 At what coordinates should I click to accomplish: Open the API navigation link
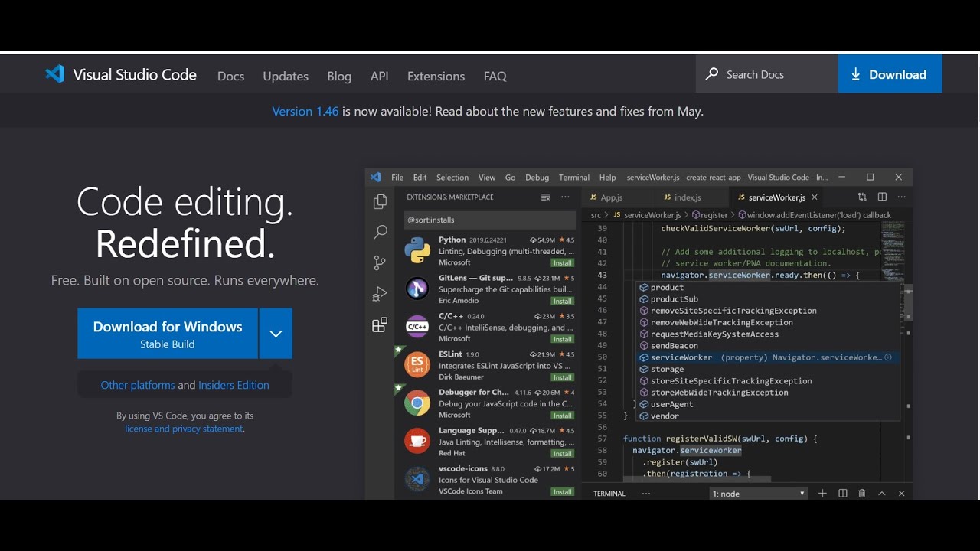[380, 76]
